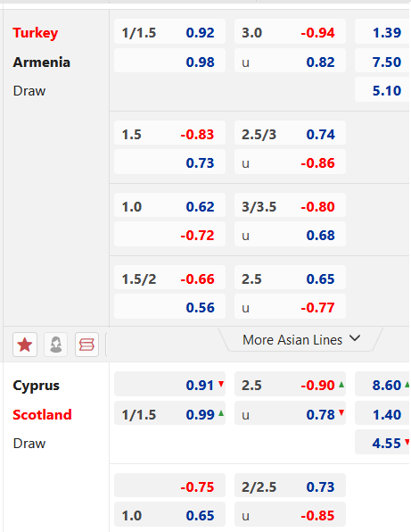Viewport: 411px width, 532px height.
Task: Click the chevron next to More Asian Lines
Action: click(x=355, y=338)
